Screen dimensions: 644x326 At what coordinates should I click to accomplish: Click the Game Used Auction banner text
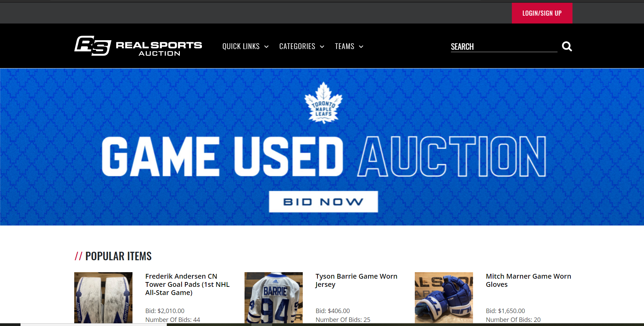(324, 156)
